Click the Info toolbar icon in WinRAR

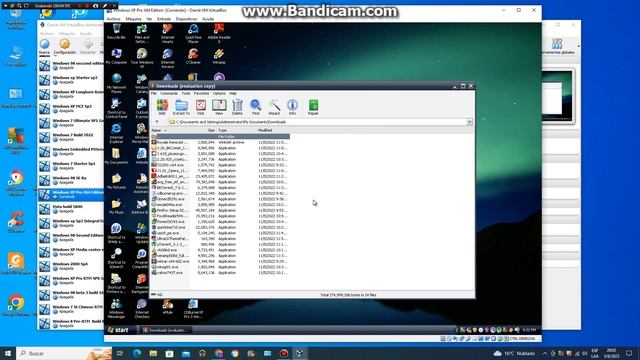coord(292,107)
